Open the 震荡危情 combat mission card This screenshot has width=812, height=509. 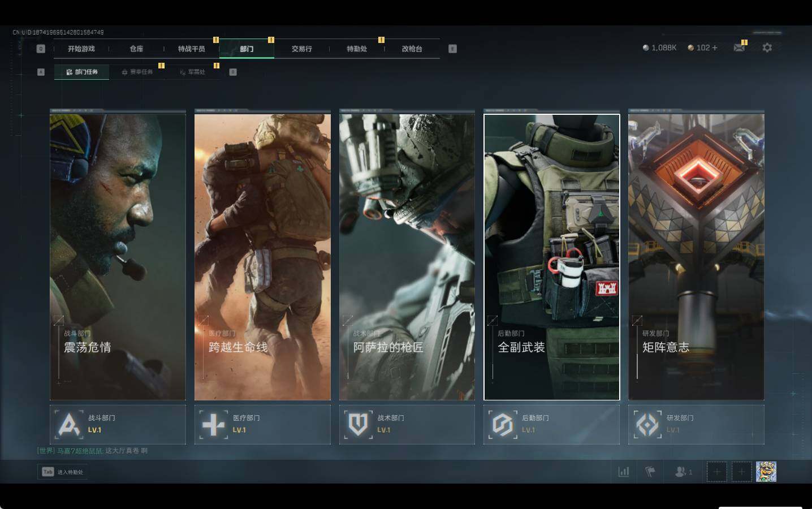(x=118, y=257)
